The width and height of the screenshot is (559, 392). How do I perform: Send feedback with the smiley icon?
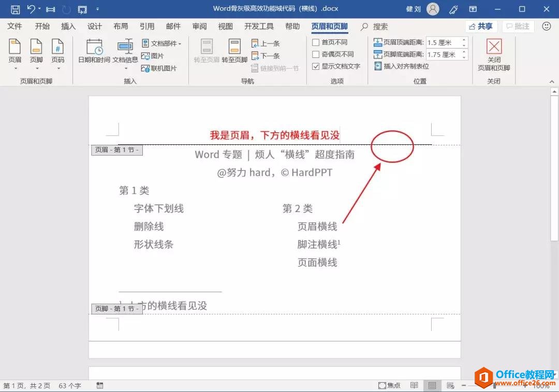pos(546,26)
